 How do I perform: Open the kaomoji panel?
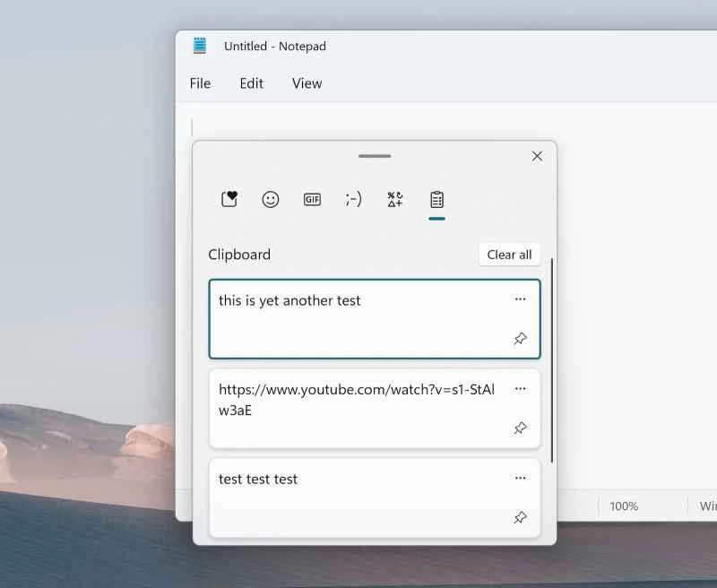[x=353, y=199]
